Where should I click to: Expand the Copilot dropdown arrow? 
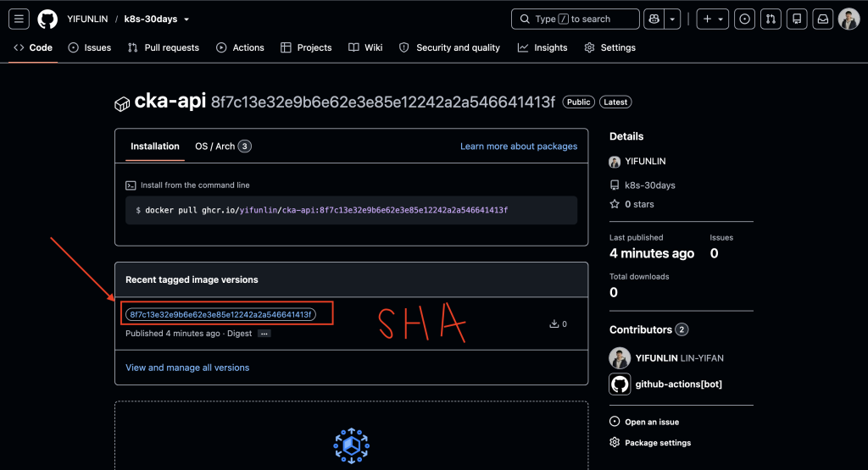tap(672, 19)
